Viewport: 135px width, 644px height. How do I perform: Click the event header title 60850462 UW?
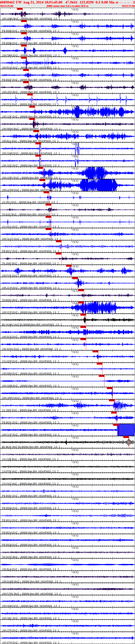(11, 2)
